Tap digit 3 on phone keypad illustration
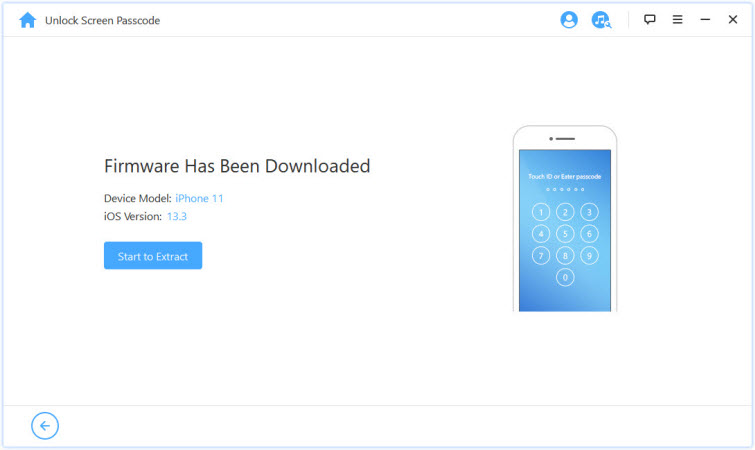 [x=589, y=212]
